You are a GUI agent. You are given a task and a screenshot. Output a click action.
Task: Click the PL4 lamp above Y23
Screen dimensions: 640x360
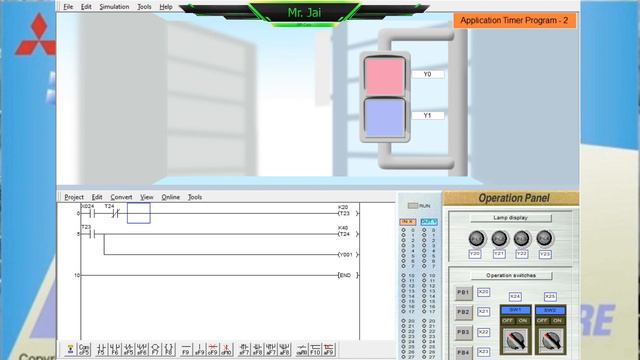[x=544, y=238]
